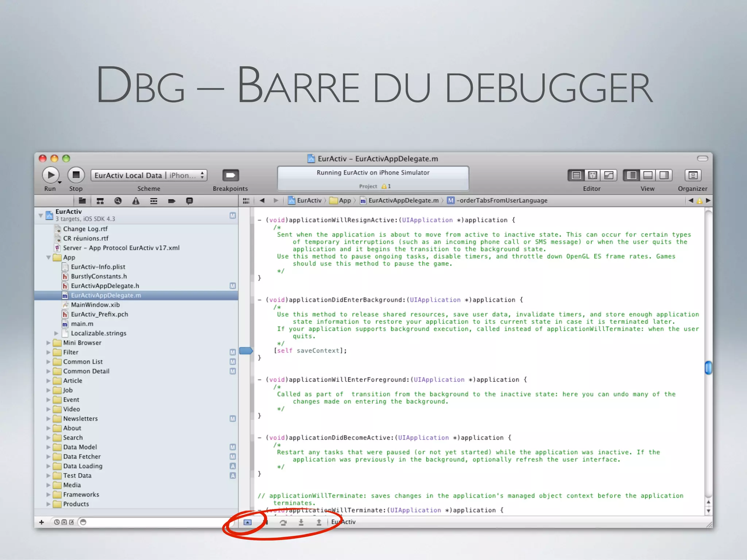This screenshot has height=560, width=747.
Task: Select the Standard editor mode
Action: (x=576, y=175)
